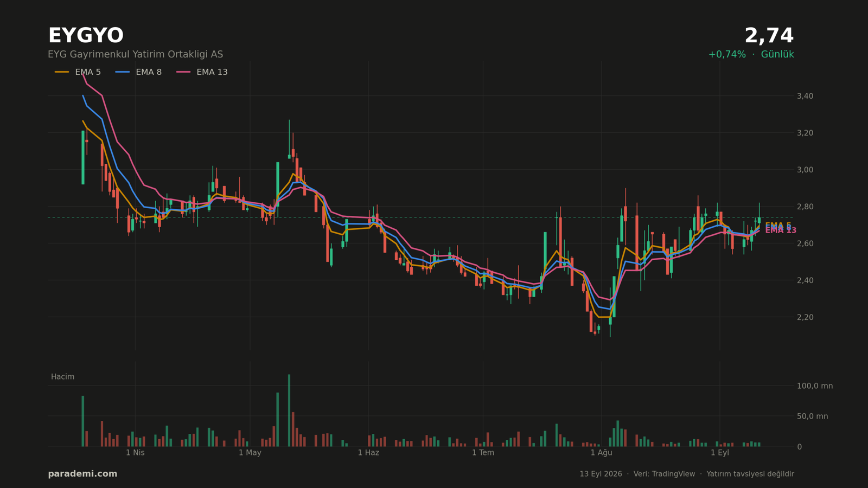Click the first green volume bar in March
The image size is (868, 488).
click(83, 421)
